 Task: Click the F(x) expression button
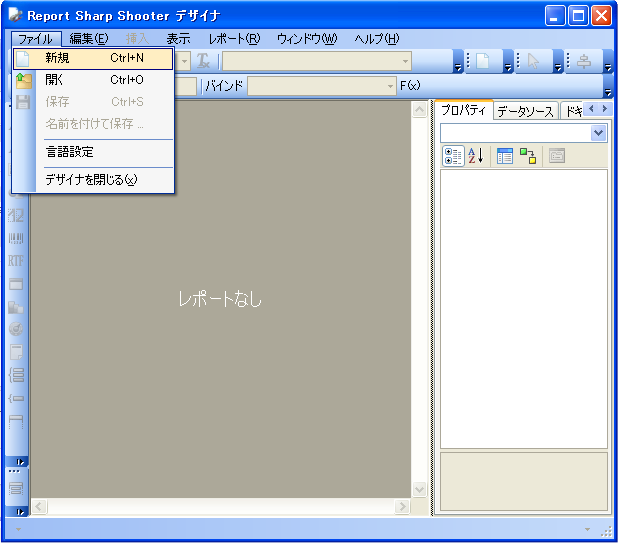(x=410, y=86)
